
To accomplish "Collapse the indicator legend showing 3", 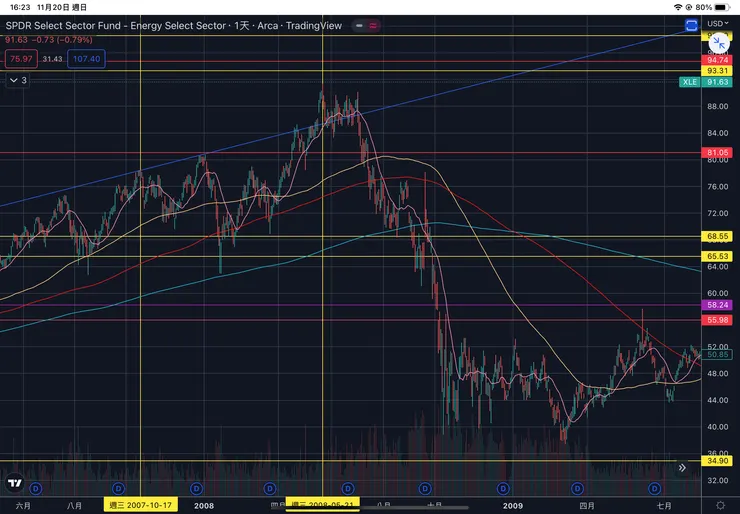I will point(18,80).
